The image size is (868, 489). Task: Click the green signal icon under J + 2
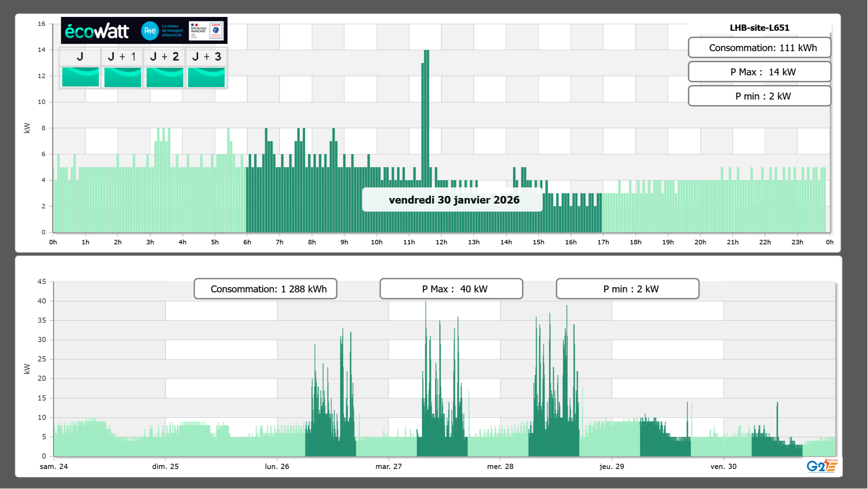pos(165,77)
